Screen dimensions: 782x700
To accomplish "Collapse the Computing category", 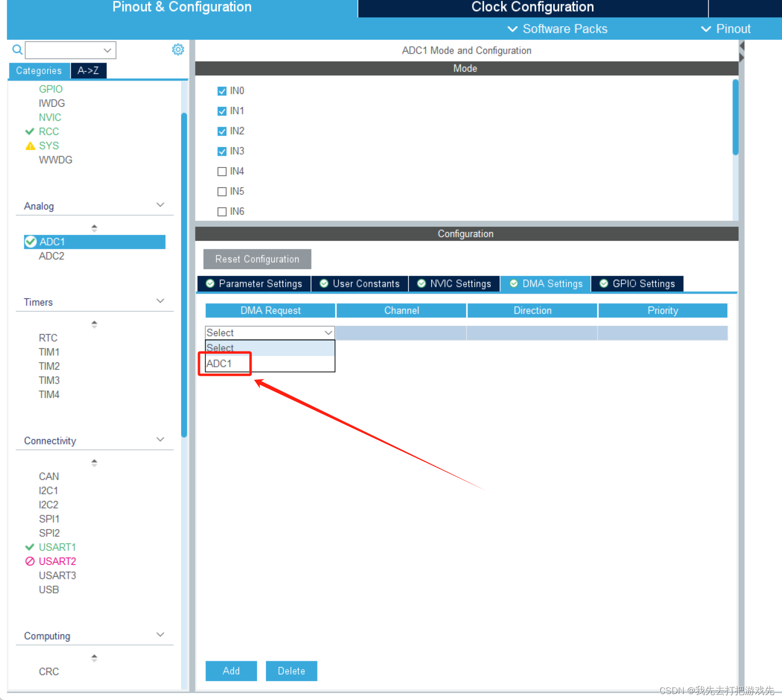I will point(160,634).
